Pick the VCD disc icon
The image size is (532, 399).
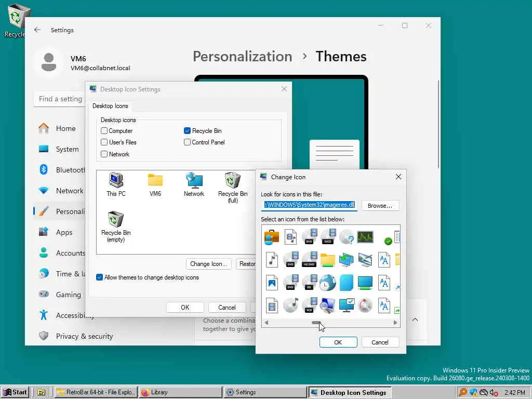click(309, 305)
